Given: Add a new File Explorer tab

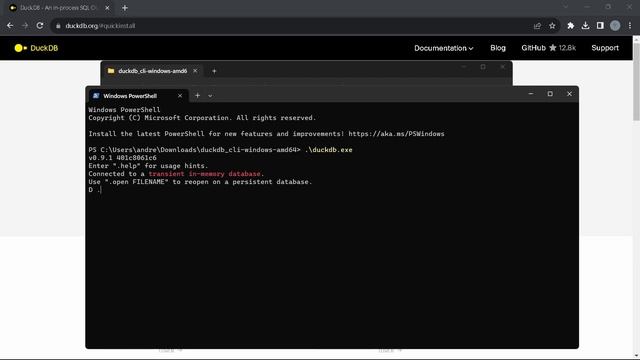Looking at the screenshot, I should point(214,71).
